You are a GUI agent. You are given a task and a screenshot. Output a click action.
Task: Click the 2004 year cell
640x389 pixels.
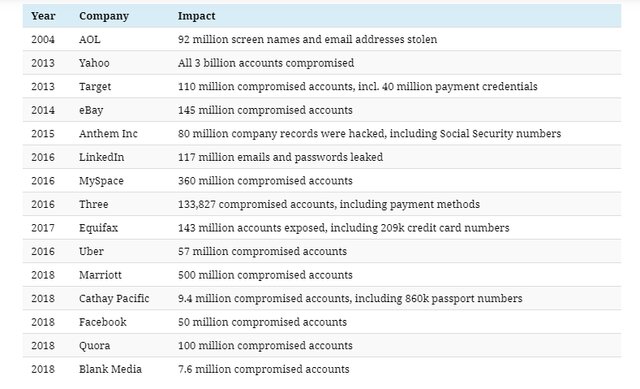(x=43, y=40)
